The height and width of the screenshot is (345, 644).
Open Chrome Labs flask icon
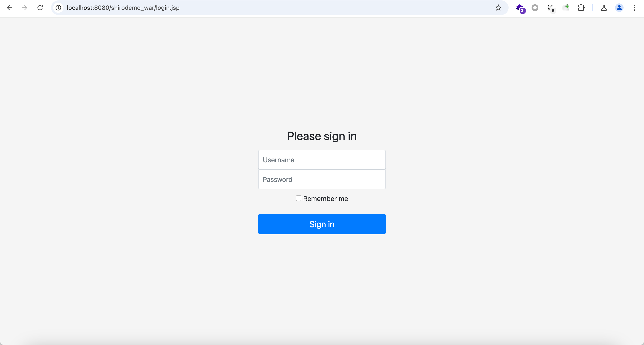tap(604, 8)
